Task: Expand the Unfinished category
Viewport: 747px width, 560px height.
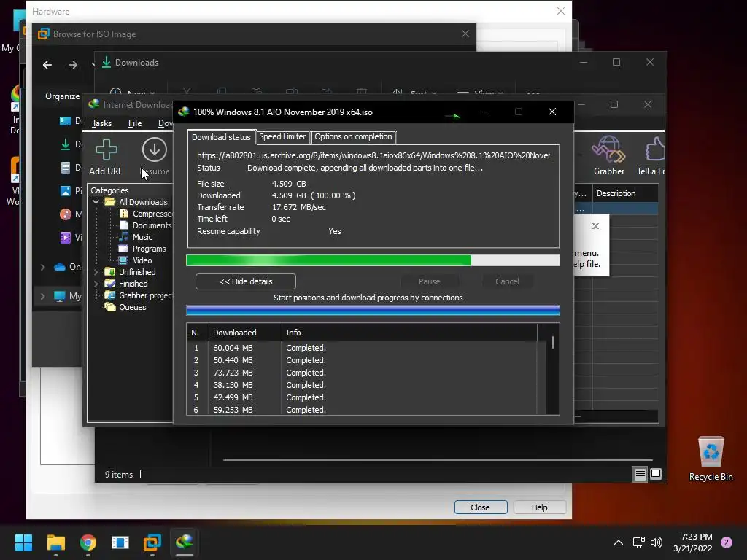Action: 96,272
